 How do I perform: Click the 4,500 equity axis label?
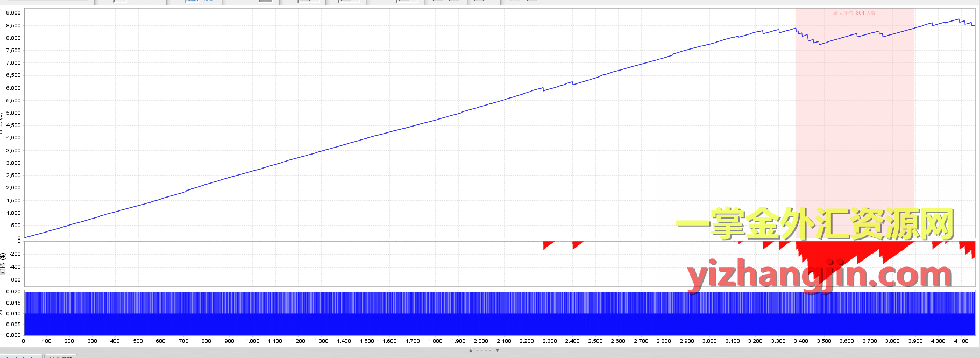pos(13,125)
